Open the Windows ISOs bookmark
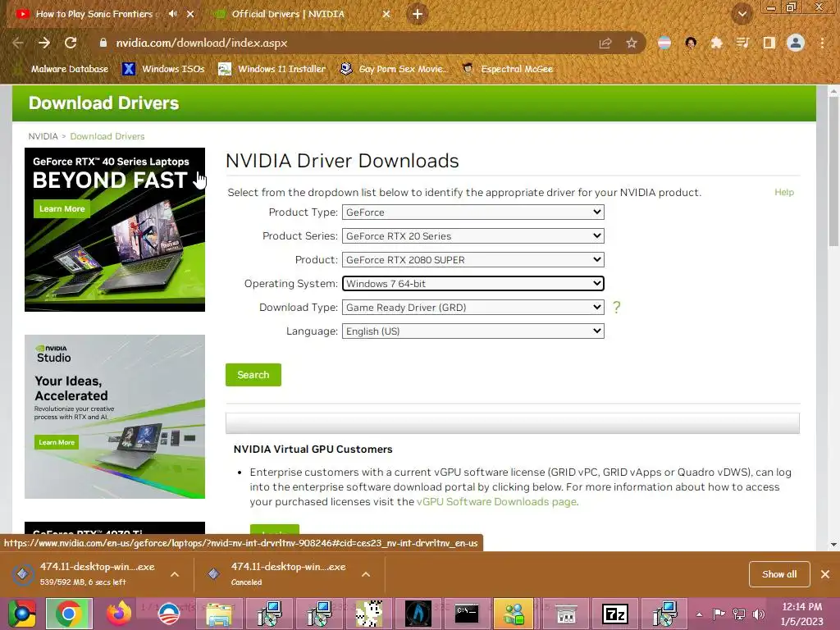Screen dimensions: 840x630 pyautogui.click(x=163, y=69)
